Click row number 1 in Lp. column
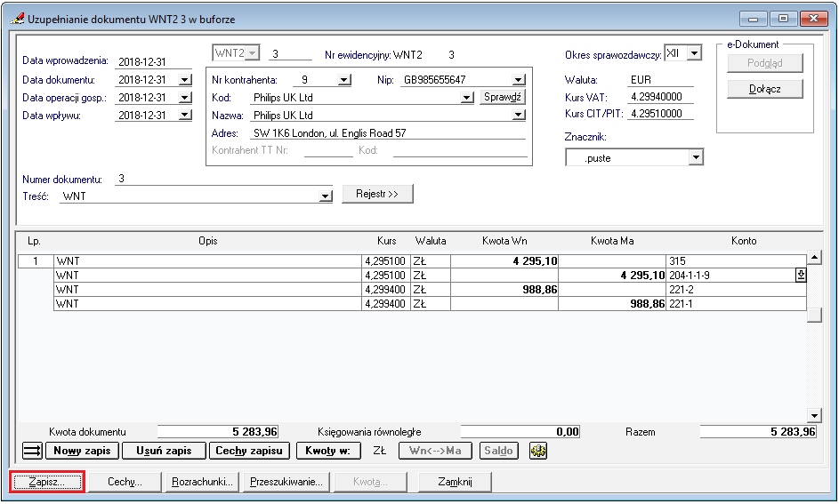This screenshot has width=839, height=504. pyautogui.click(x=36, y=260)
